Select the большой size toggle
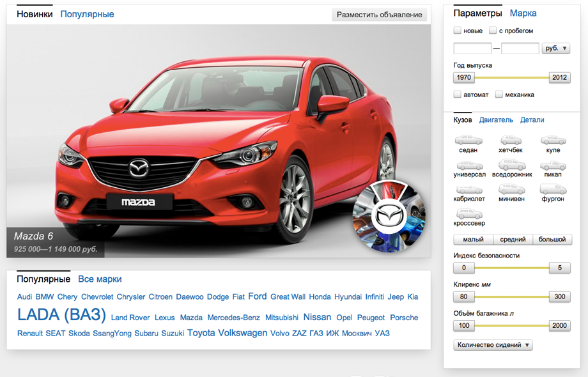Viewport: 588px width, 377px height. [x=552, y=240]
